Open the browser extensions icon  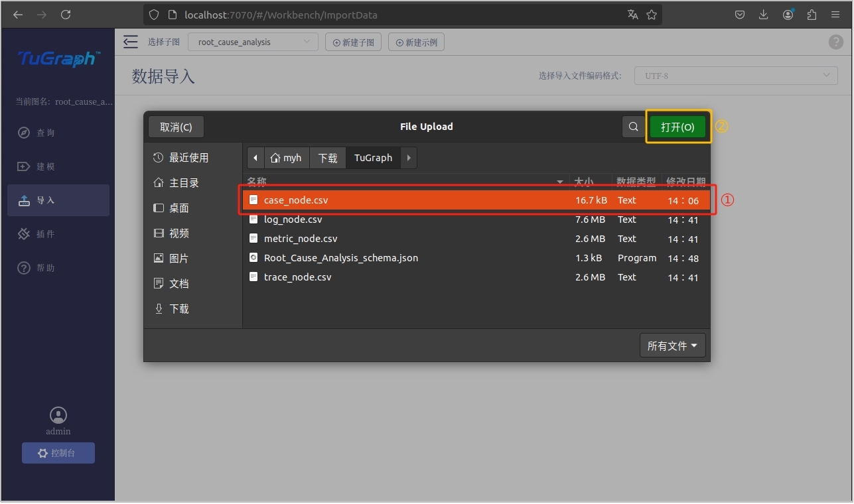tap(812, 15)
